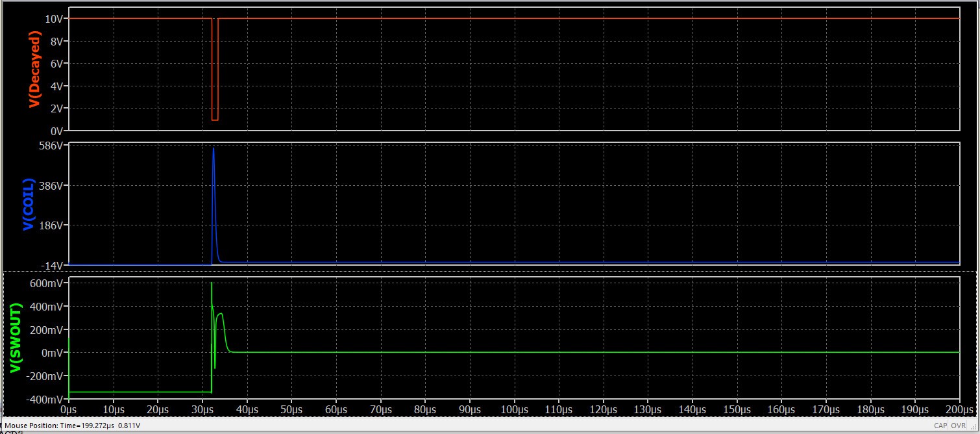This screenshot has width=980, height=434.
Task: Click the -200mV axis tick label
Action: tap(43, 376)
